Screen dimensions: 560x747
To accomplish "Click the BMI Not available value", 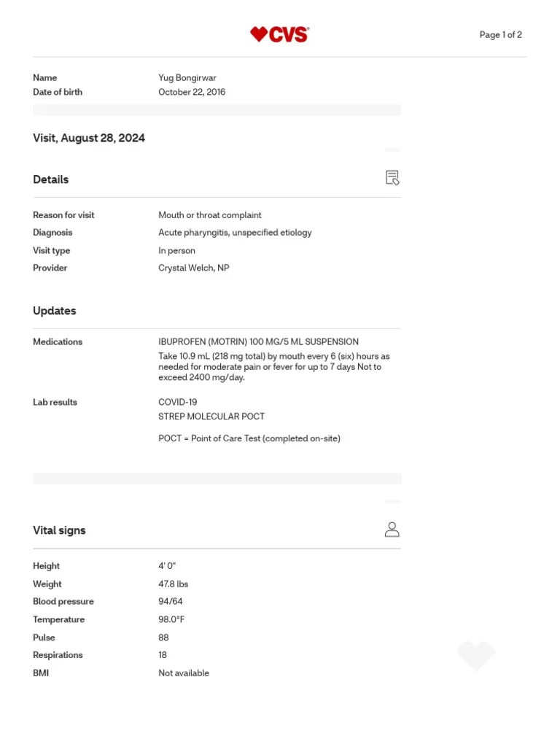I will tap(184, 673).
